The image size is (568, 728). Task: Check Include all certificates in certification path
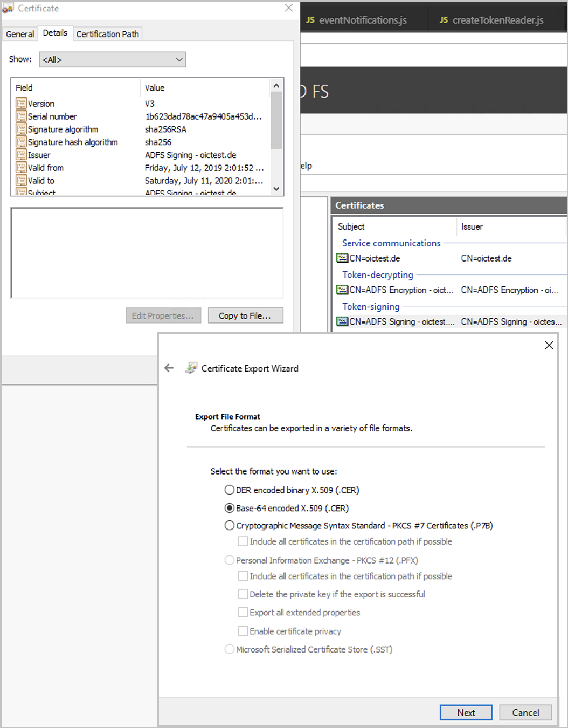coord(243,541)
